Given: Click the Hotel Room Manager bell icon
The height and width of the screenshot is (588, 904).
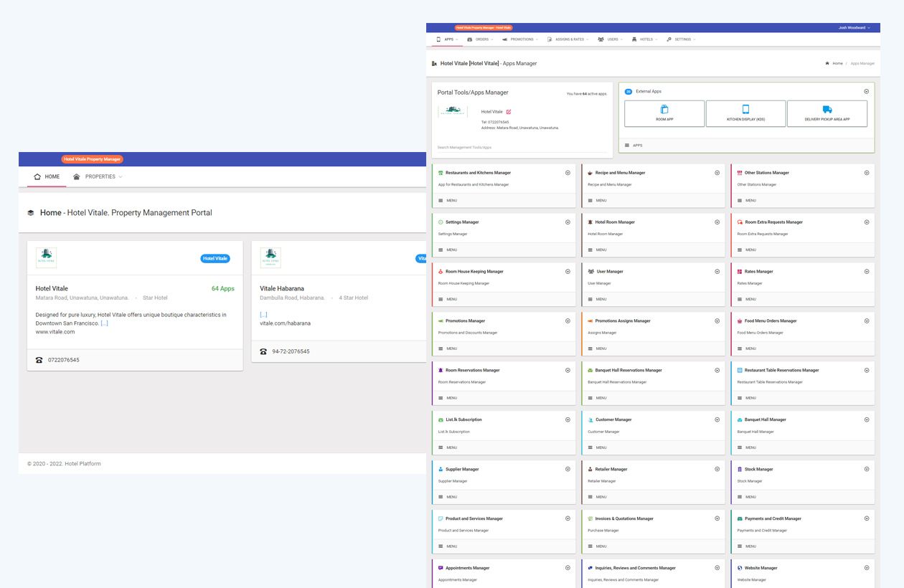Looking at the screenshot, I should [x=590, y=222].
